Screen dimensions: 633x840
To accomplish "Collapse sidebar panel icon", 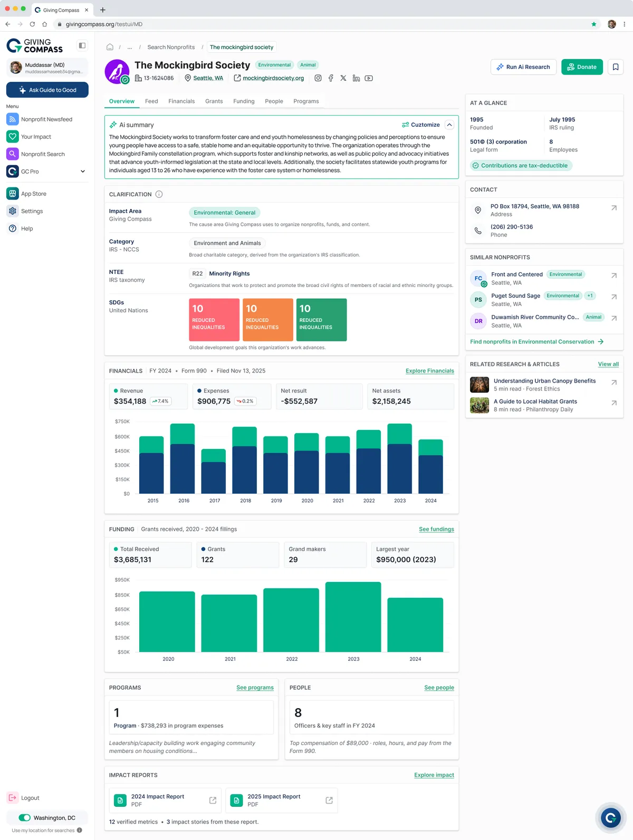I will click(x=82, y=45).
